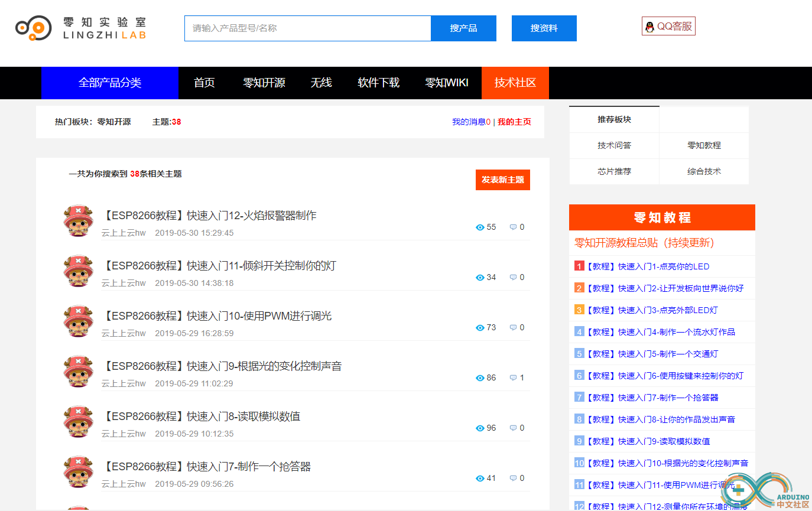Screen dimensions: 812x511
Task: Click view-count eye icon showing 34
Action: pos(480,278)
